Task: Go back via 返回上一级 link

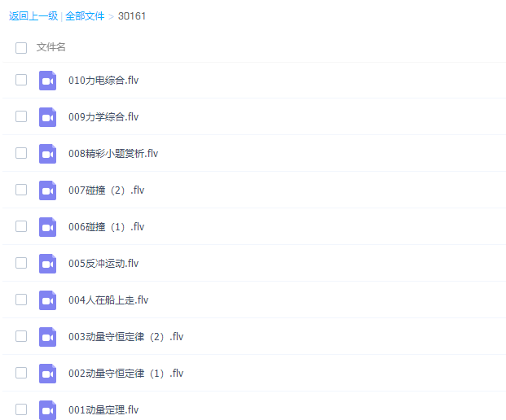Action: (33, 16)
